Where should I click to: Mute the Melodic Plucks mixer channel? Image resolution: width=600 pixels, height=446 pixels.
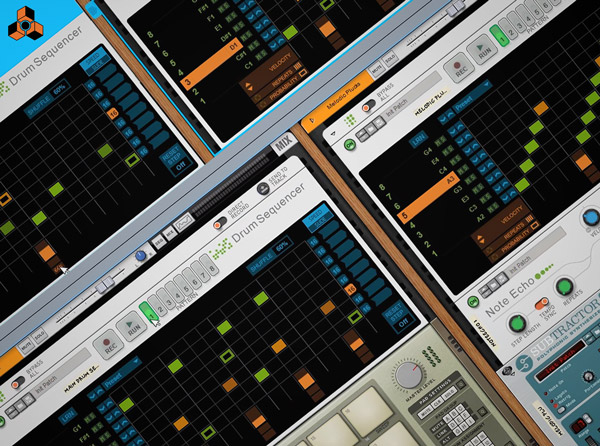[377, 70]
